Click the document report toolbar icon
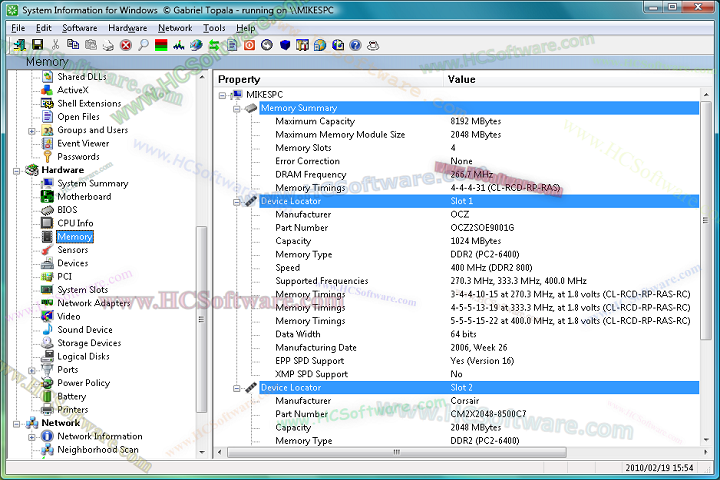 tap(232, 45)
